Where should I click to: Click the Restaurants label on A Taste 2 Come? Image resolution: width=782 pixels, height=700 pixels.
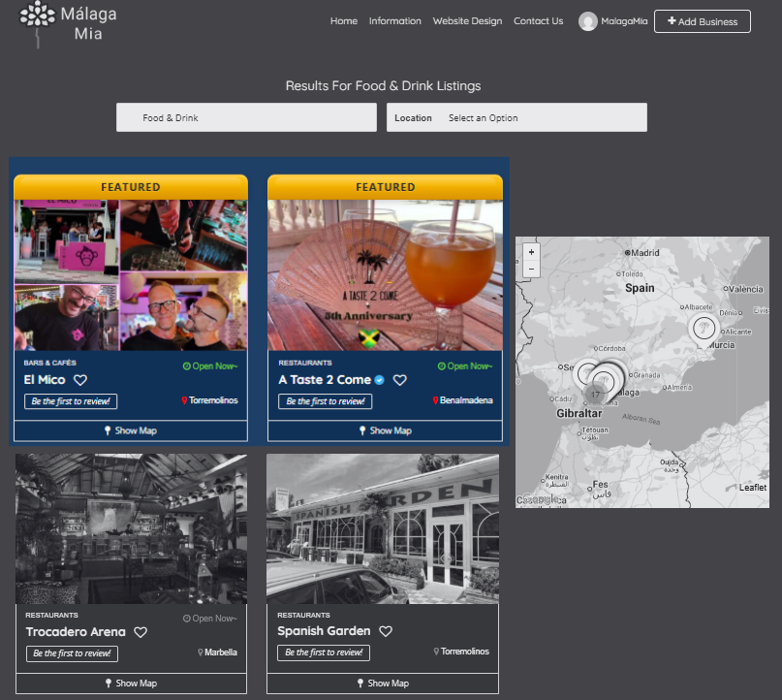click(304, 363)
